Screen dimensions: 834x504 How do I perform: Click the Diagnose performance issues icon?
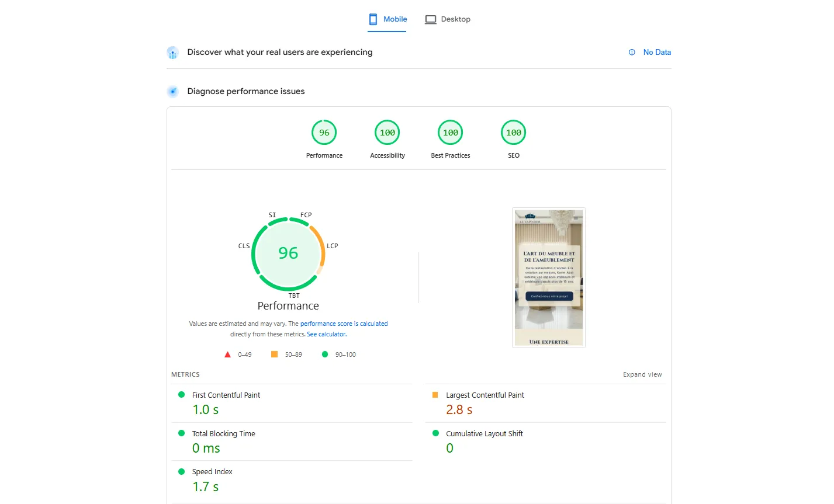click(x=172, y=91)
